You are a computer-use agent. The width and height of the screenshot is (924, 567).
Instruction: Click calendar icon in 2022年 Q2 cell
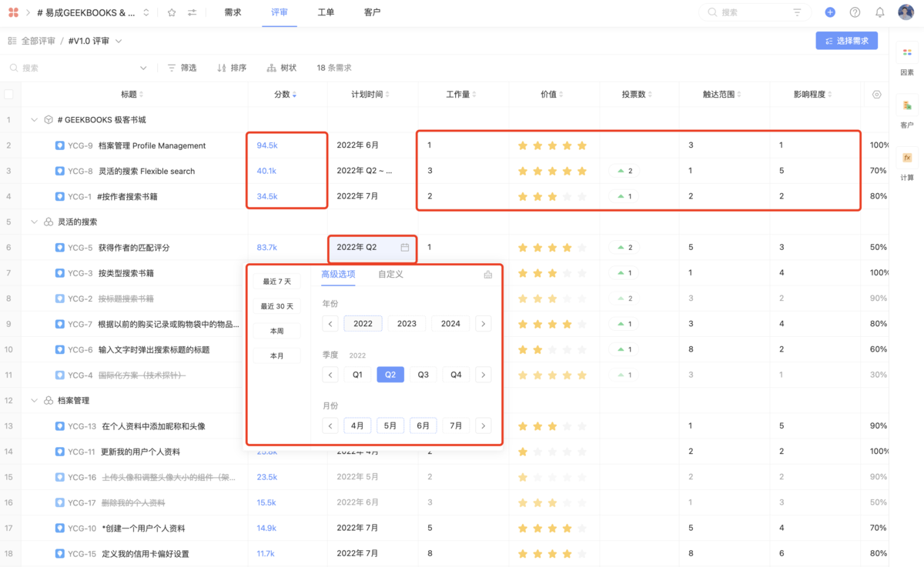pos(405,248)
